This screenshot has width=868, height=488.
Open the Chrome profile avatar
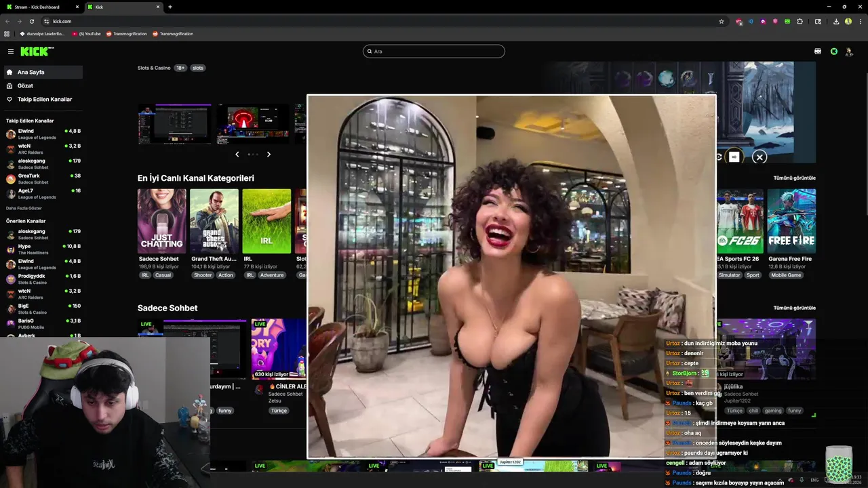click(848, 21)
